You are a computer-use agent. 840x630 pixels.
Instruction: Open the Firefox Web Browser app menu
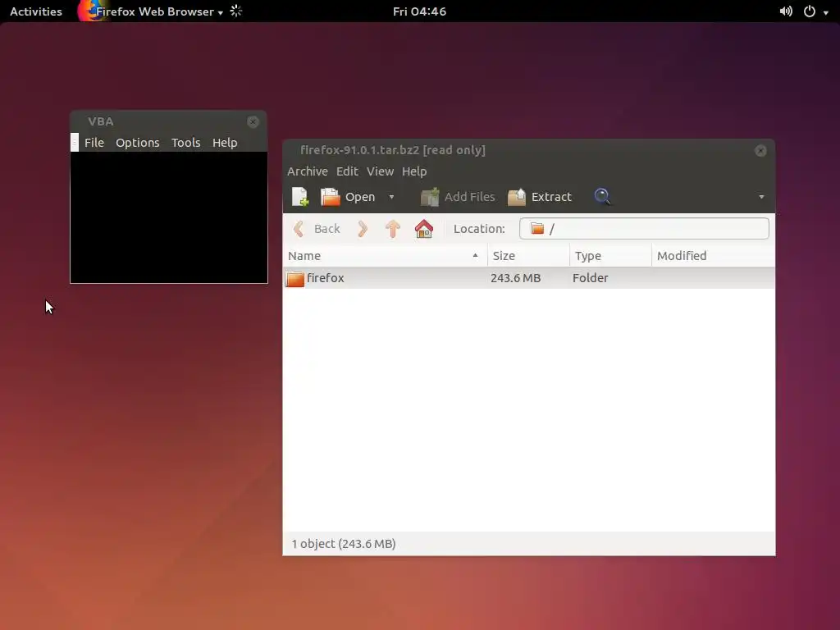pyautogui.click(x=160, y=11)
